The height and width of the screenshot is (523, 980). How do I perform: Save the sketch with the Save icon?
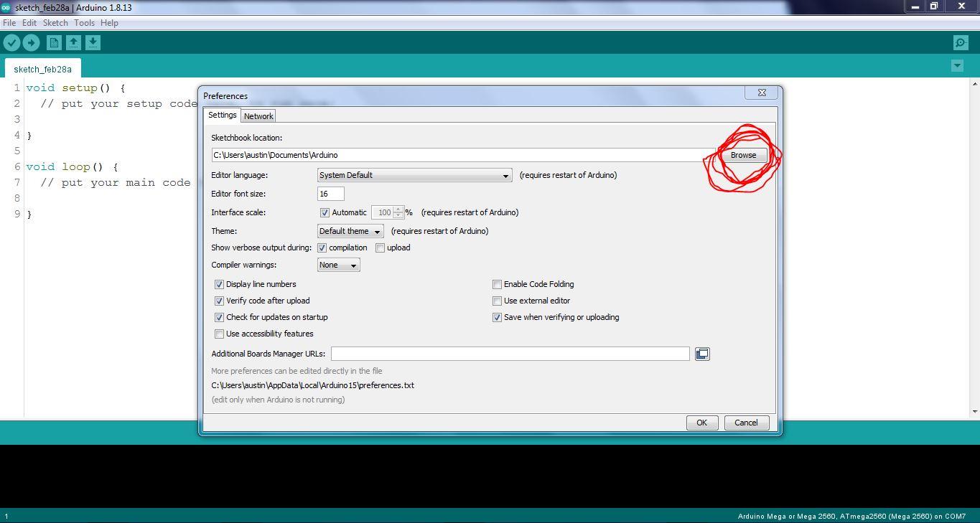93,43
